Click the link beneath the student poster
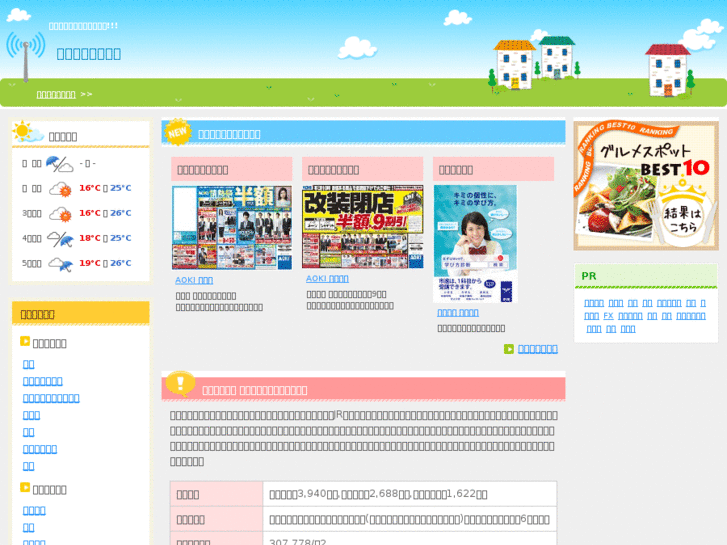 pyautogui.click(x=458, y=313)
